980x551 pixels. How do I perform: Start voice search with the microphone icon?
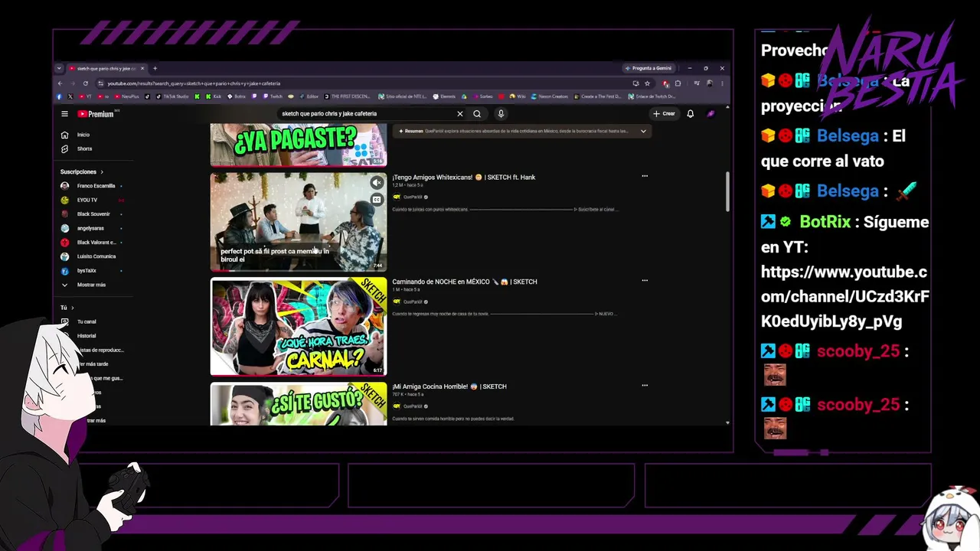coord(501,114)
